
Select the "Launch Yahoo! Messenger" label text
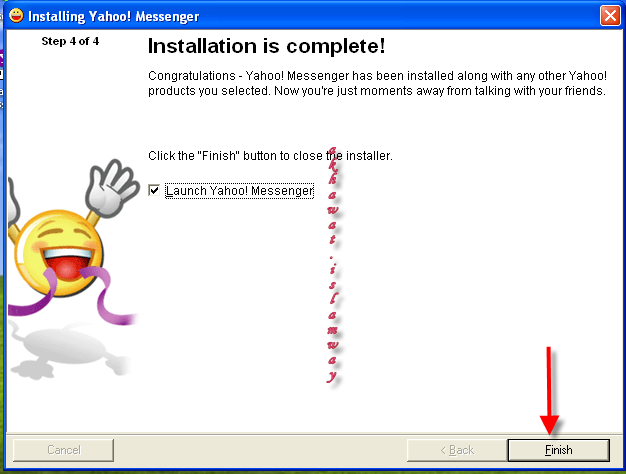240,191
